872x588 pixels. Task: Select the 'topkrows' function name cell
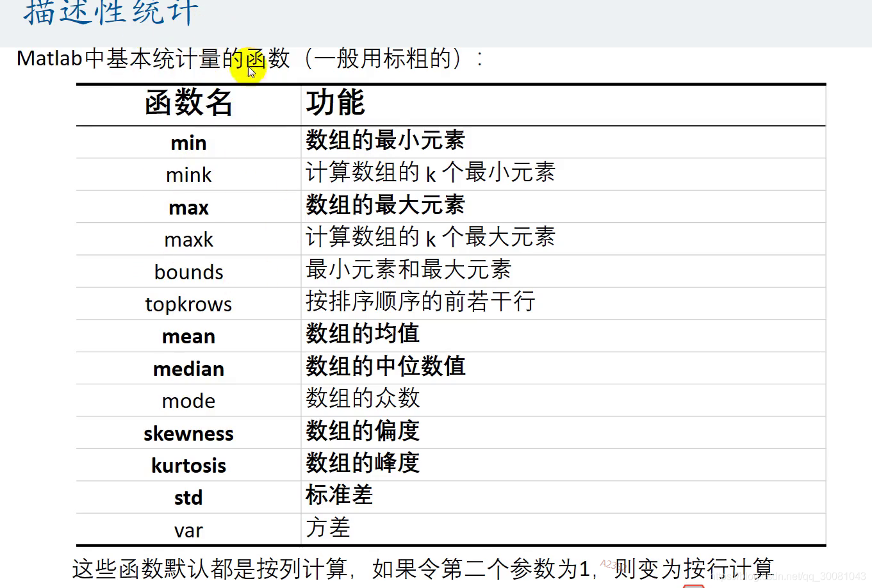[189, 304]
